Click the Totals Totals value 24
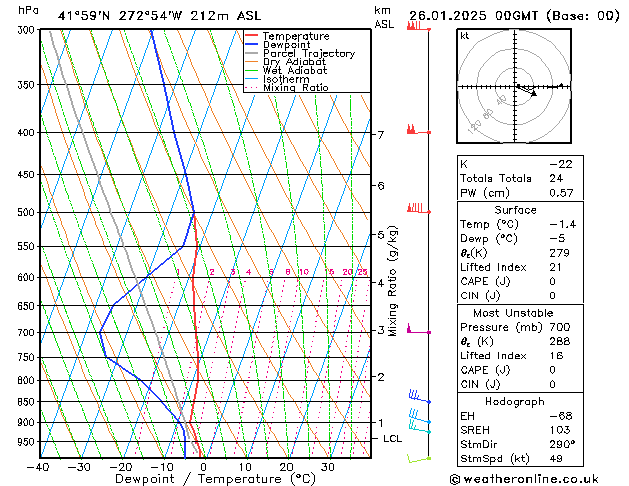 556,178
